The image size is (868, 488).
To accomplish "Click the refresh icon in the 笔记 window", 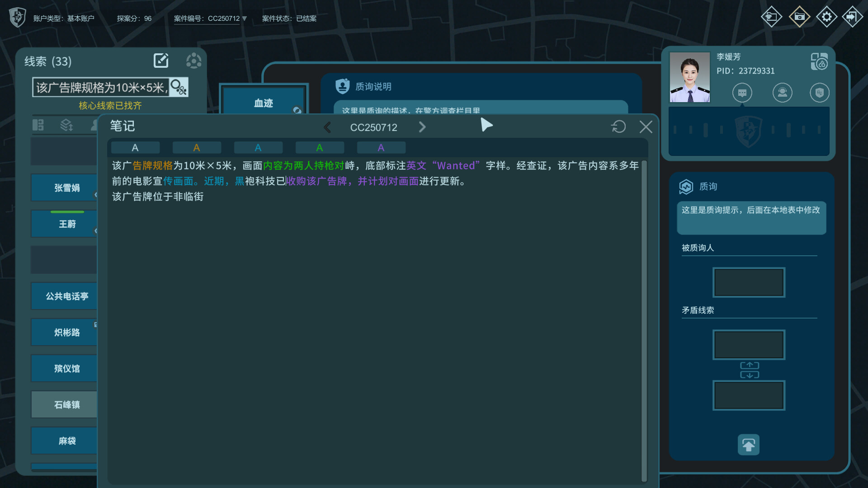I will tap(618, 127).
